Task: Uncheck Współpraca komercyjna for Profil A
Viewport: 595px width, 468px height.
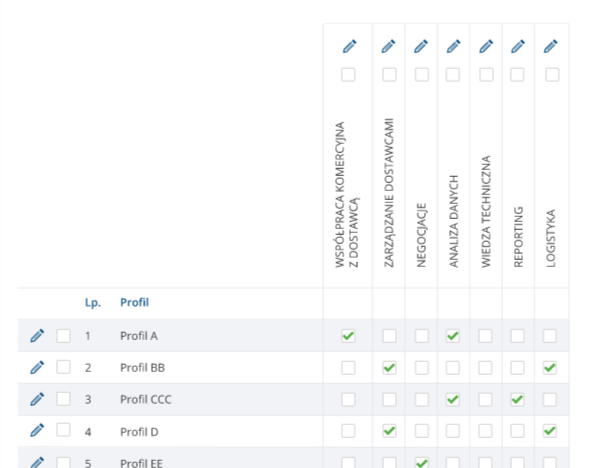Action: point(348,336)
